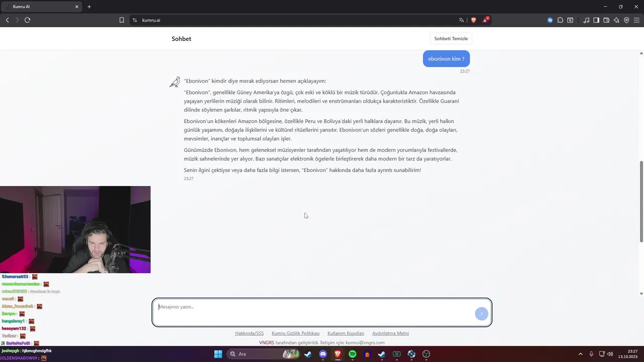This screenshot has width=644, height=362.
Task: Close the Kumru AI tab
Action: [x=77, y=7]
